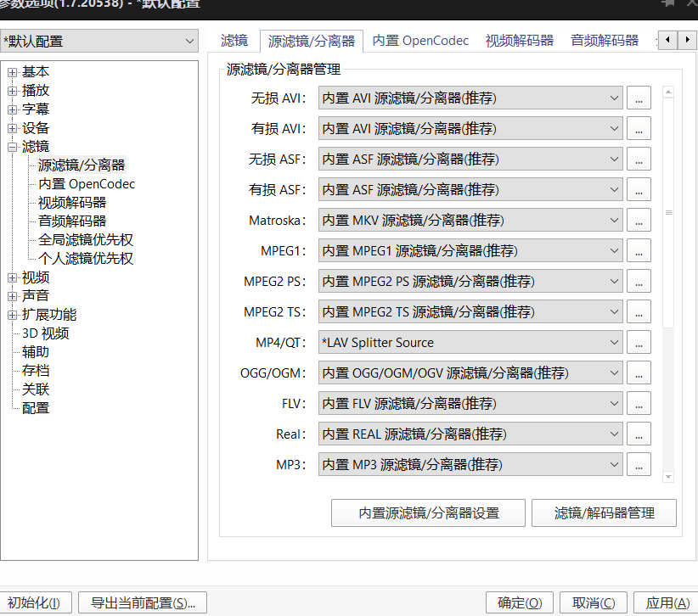Screen dimensions: 698x616
Task: Click the ... button beside MPEG2 TS
Action: coord(639,311)
